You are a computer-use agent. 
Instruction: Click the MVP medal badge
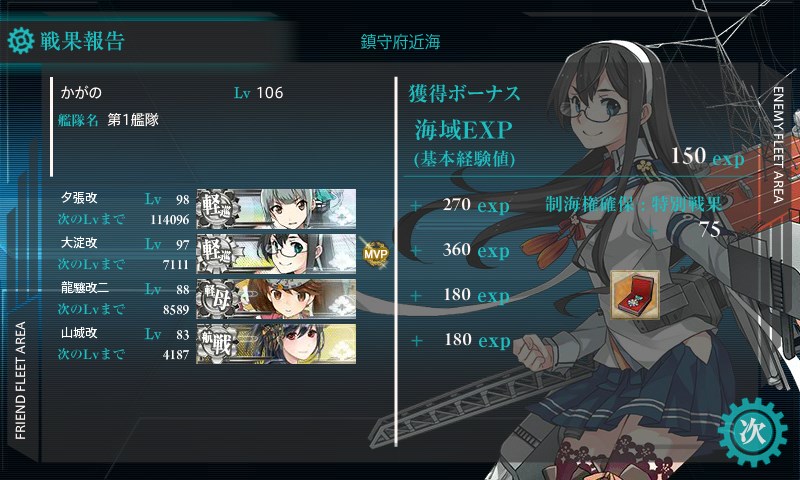[x=376, y=254]
